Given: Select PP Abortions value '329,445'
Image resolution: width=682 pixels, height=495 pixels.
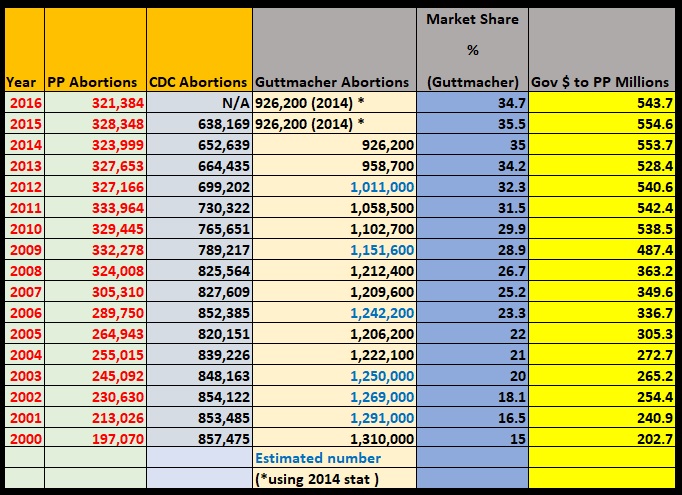Looking at the screenshot, I should [x=117, y=229].
